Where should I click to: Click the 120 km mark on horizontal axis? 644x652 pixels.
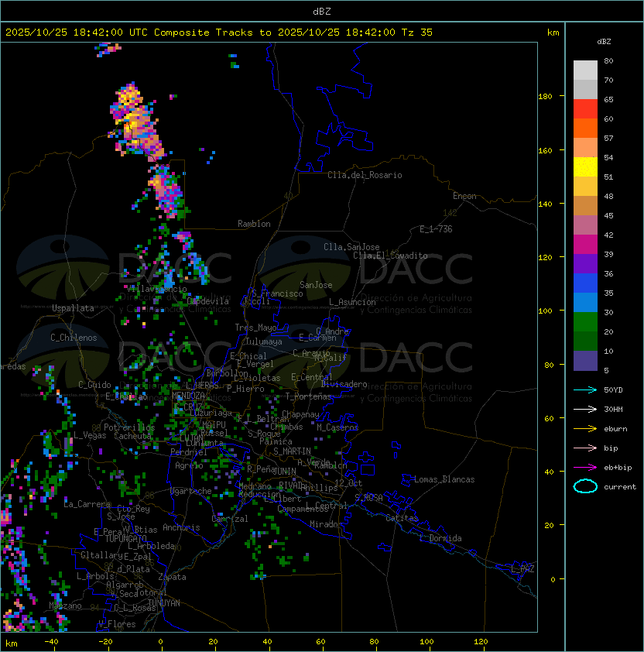[x=481, y=642]
